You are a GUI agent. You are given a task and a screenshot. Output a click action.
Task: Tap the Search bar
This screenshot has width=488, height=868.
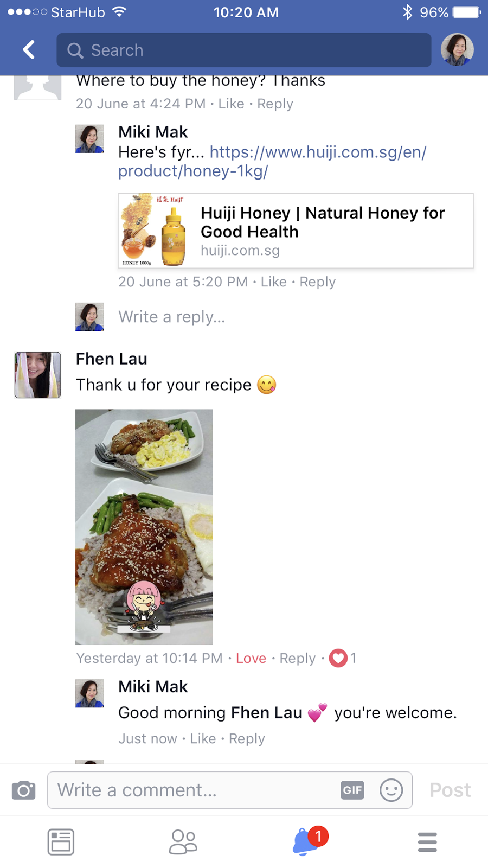(x=244, y=50)
